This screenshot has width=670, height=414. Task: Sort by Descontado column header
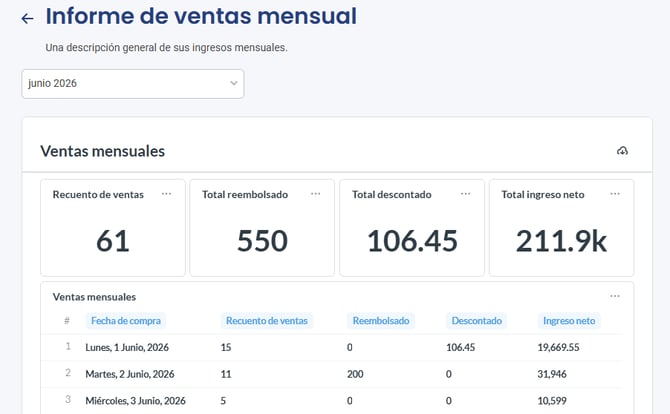click(x=476, y=321)
